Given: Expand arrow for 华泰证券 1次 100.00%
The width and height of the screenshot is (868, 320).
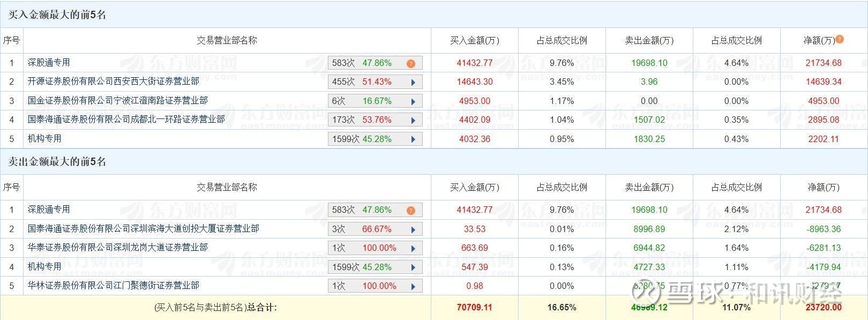Looking at the screenshot, I should pyautogui.click(x=413, y=249).
